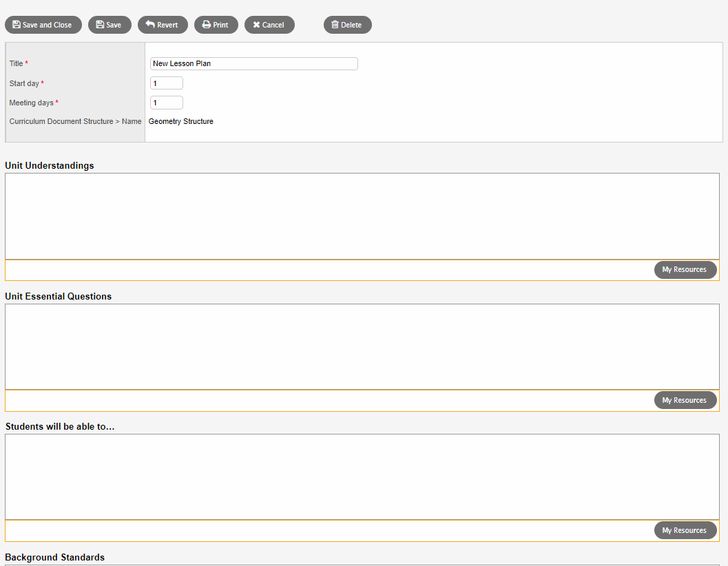Click the Background Standards section heading
Viewport: 728px width, 566px height.
[54, 557]
